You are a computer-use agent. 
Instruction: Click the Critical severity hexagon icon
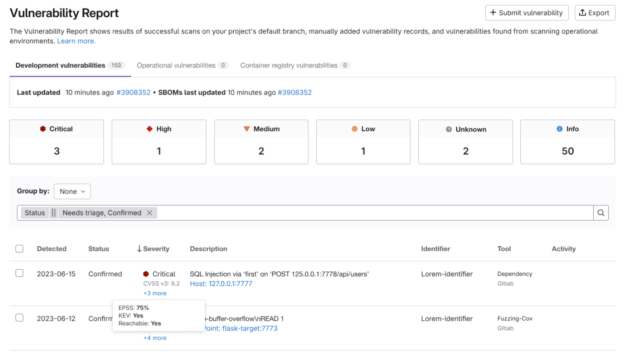[x=44, y=129]
